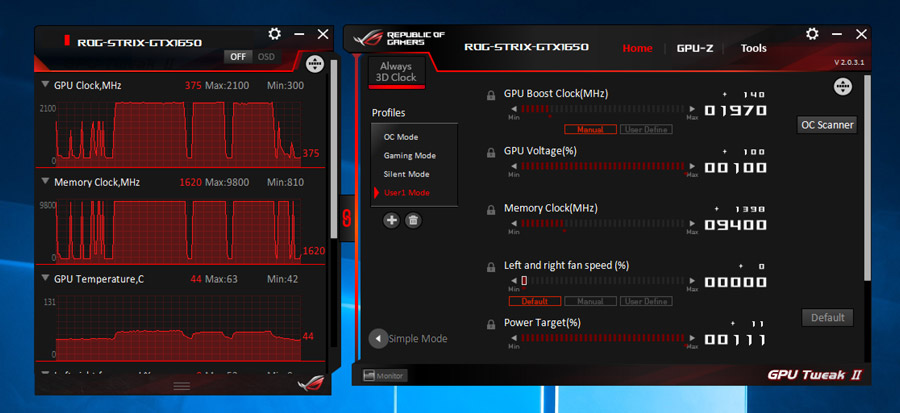
Task: Increase GPU Voltage with right arrow
Action: coord(692,166)
